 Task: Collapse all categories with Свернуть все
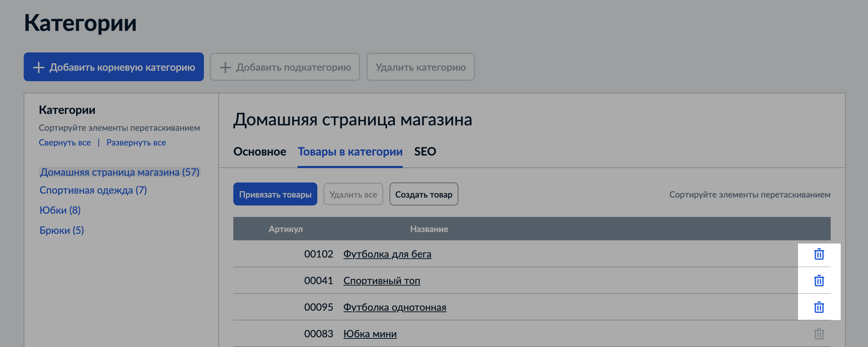point(65,143)
